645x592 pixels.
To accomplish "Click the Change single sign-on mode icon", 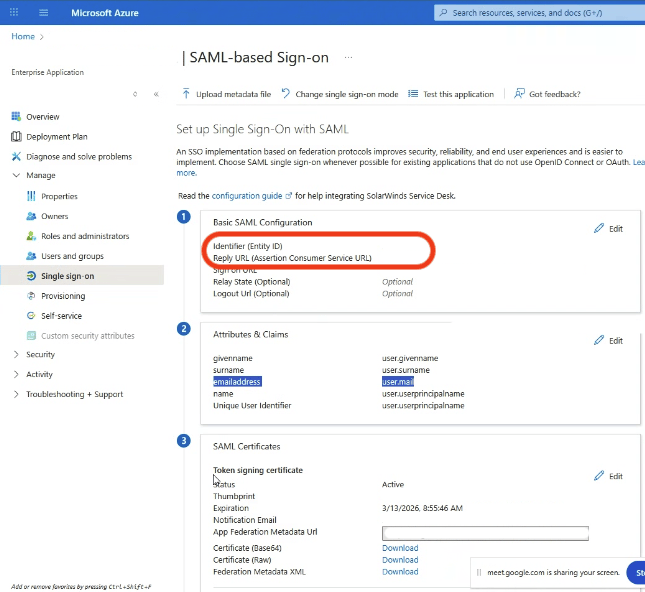I will (x=285, y=94).
